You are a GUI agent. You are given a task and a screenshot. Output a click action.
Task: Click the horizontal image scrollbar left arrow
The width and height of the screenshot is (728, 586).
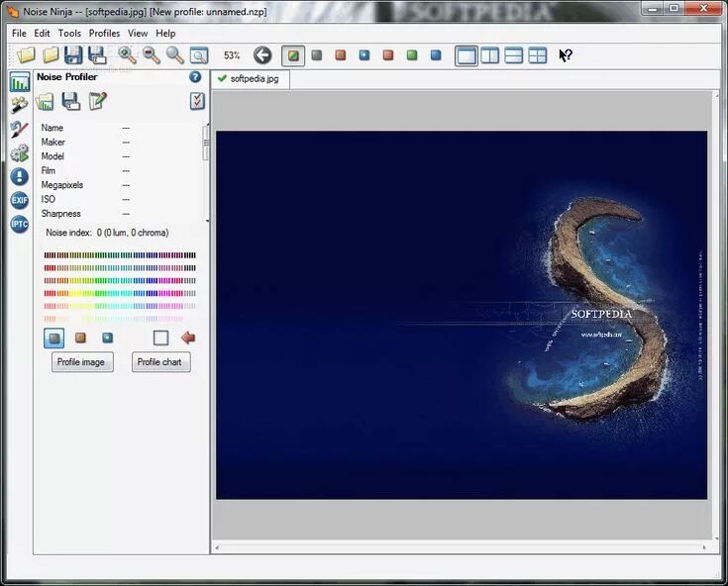(217, 547)
